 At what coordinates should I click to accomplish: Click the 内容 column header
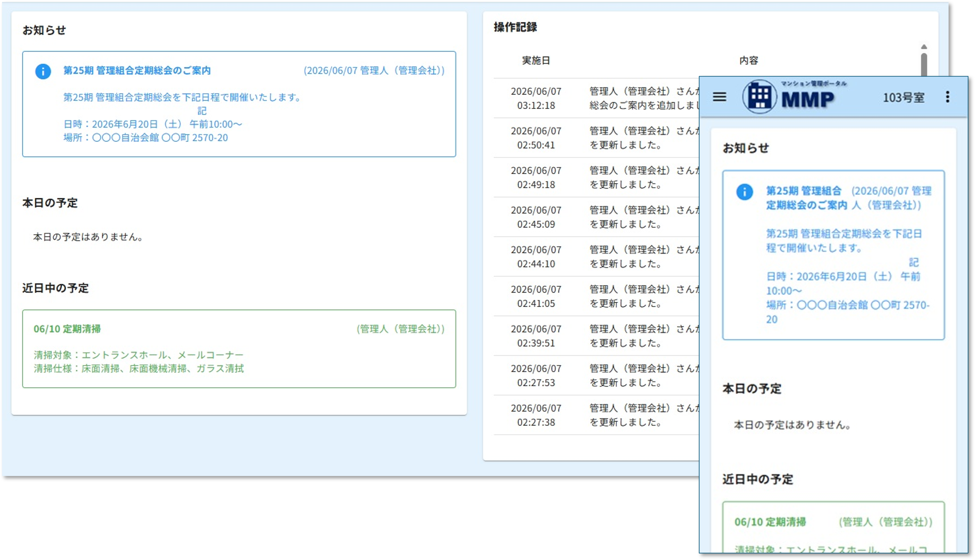pos(748,60)
